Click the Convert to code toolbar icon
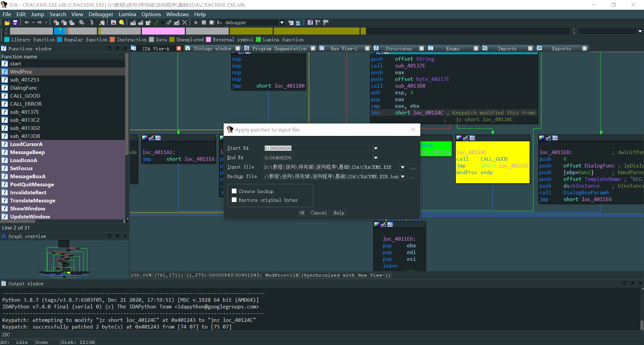Screen dimensions: 644x345 click(133, 22)
